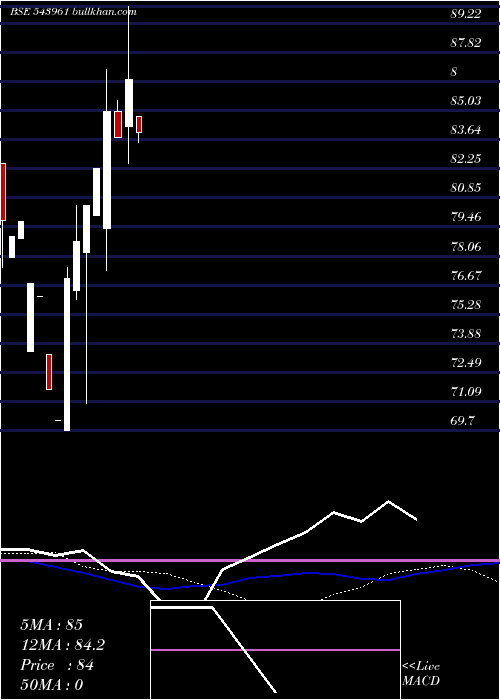Click the tall white candle reaching the chart top
The width and height of the screenshot is (500, 700).
click(x=129, y=103)
